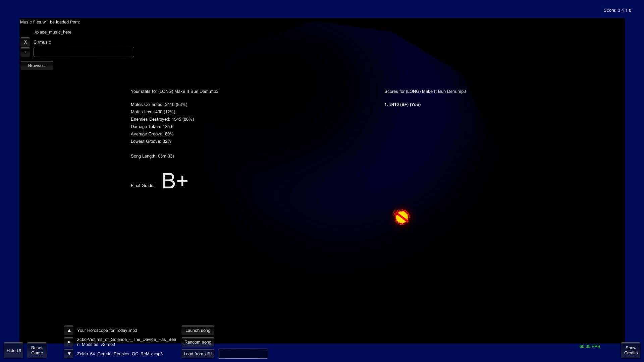Load a song from URL
Image resolution: width=644 pixels, height=362 pixels.
(x=198, y=354)
